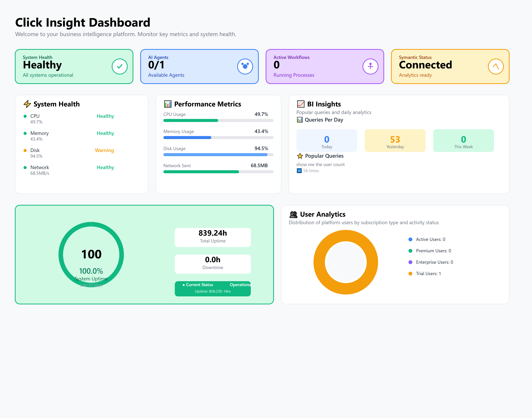Viewport: 532px width, 418px height.
Task: Click the lightning bolt icon beside System Health
Action: pyautogui.click(x=27, y=104)
